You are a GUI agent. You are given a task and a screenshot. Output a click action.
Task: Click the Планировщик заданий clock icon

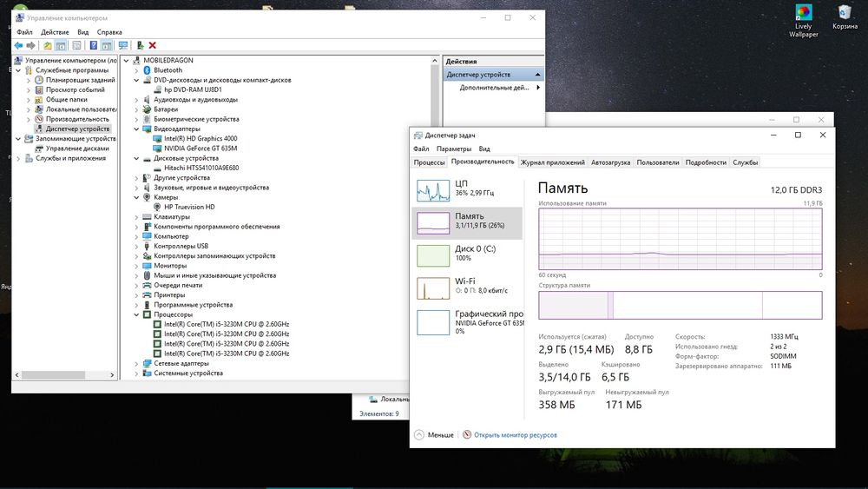39,80
